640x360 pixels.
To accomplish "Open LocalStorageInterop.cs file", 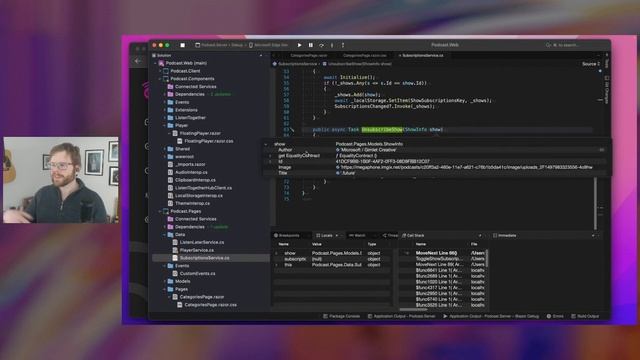I will (199, 196).
